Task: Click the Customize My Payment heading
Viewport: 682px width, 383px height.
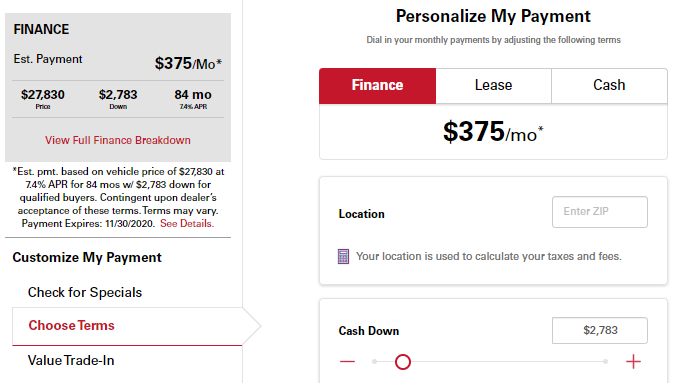Action: pos(87,257)
